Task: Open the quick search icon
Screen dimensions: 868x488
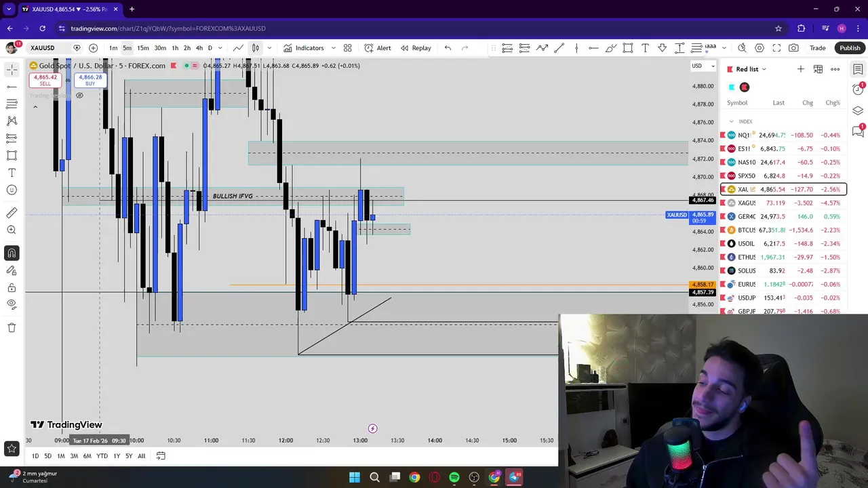Action: (x=743, y=48)
